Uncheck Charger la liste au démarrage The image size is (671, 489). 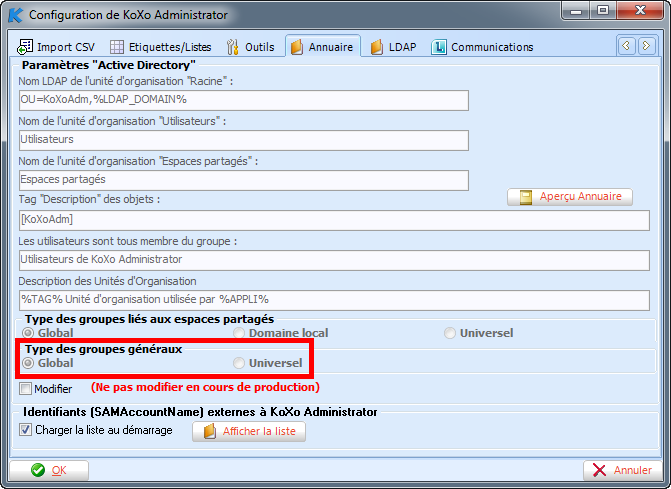point(25,430)
